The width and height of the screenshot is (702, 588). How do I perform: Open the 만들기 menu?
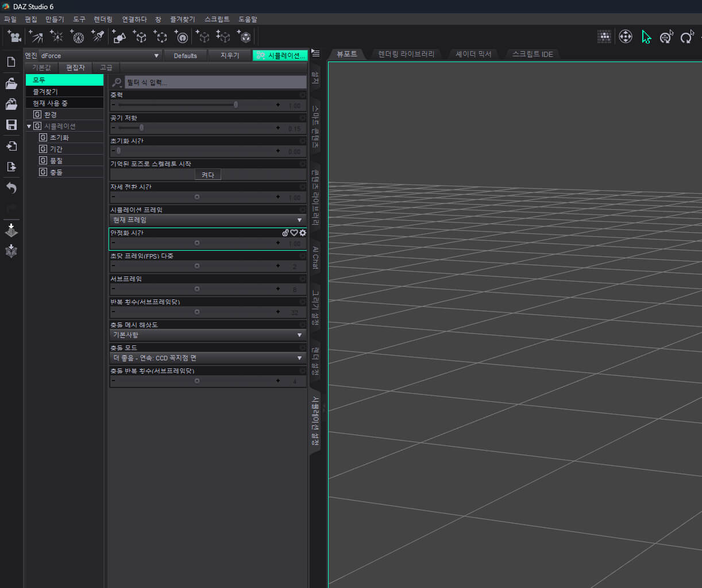[55, 19]
